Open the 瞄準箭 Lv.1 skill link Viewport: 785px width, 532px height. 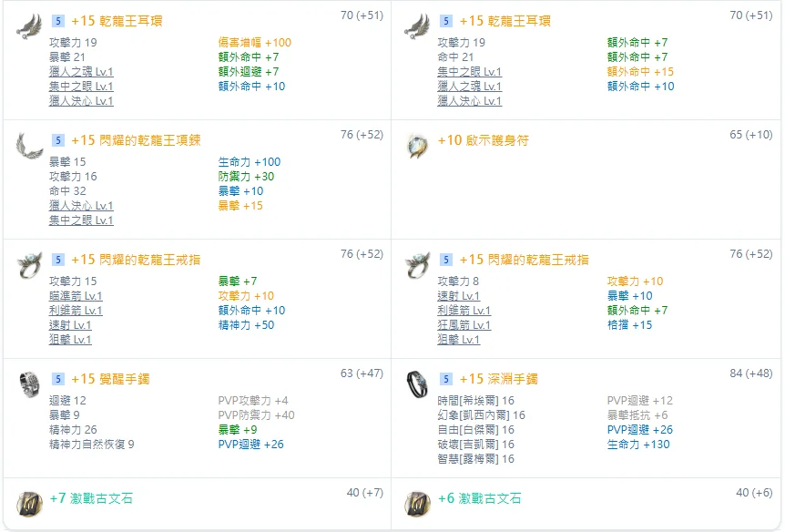(76, 296)
